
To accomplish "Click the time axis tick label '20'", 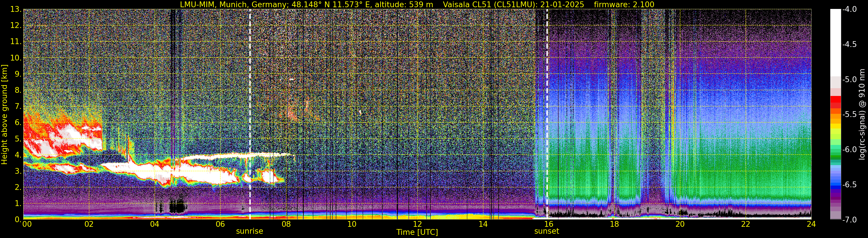I will [x=680, y=224].
